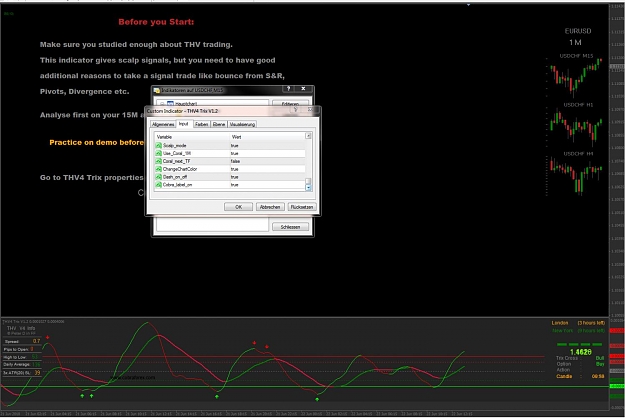Click the Coral_next_TF variable icon
Screen dimensions: 625x418
pyautogui.click(x=158, y=161)
